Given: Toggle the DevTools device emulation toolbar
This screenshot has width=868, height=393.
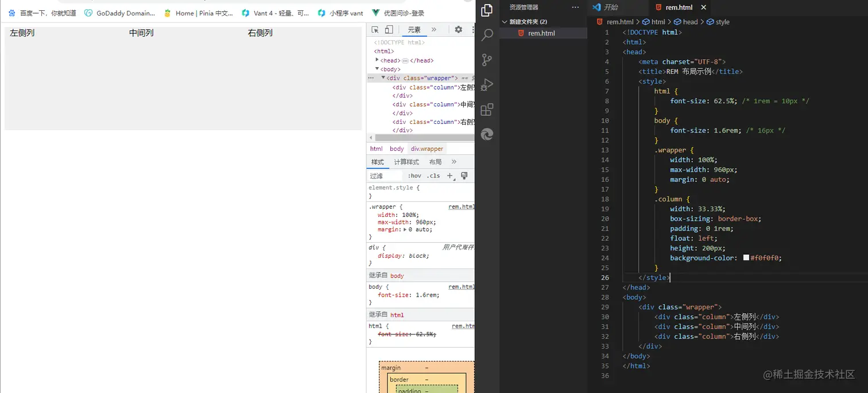Looking at the screenshot, I should [389, 30].
